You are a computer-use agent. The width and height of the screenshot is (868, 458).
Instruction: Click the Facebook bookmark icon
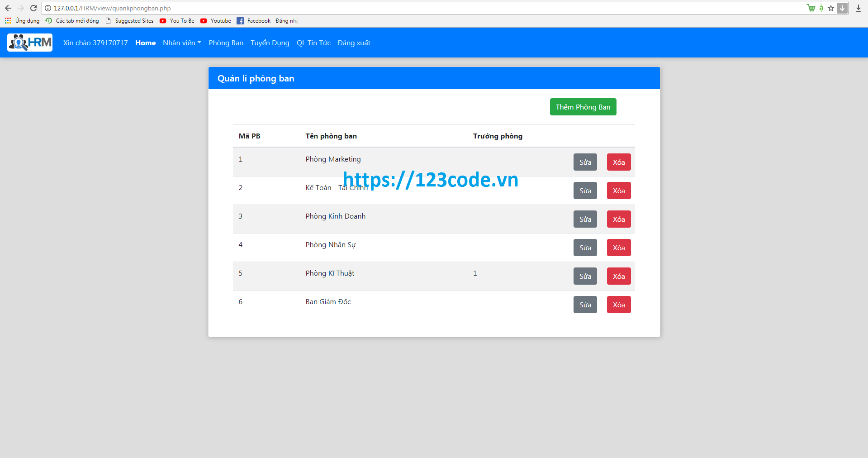240,20
